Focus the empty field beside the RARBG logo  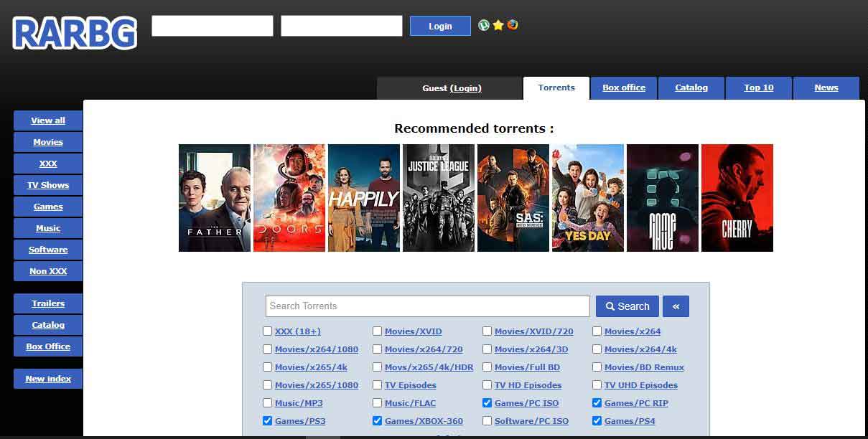[x=213, y=26]
